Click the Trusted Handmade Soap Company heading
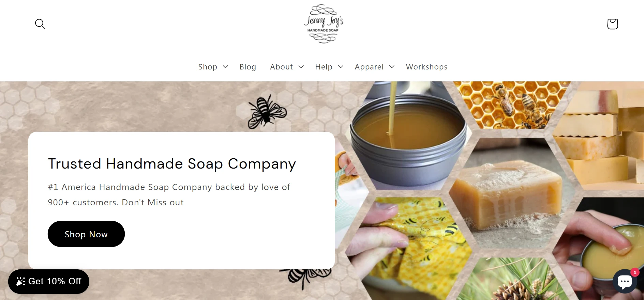 [x=172, y=164]
